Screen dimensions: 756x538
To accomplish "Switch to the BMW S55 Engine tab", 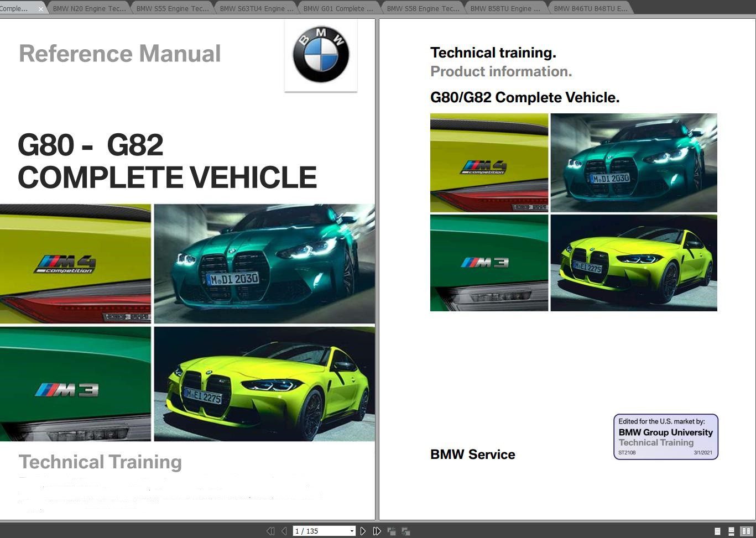I will 173,8.
